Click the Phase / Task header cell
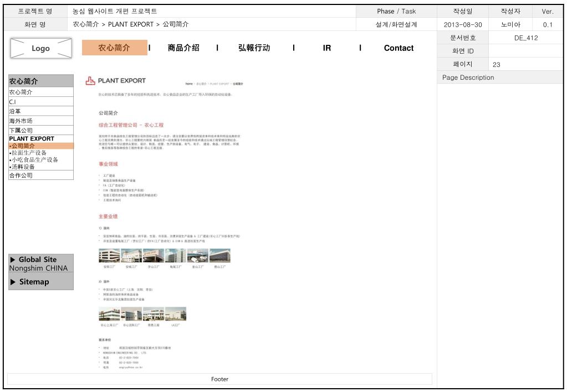 [x=396, y=11]
